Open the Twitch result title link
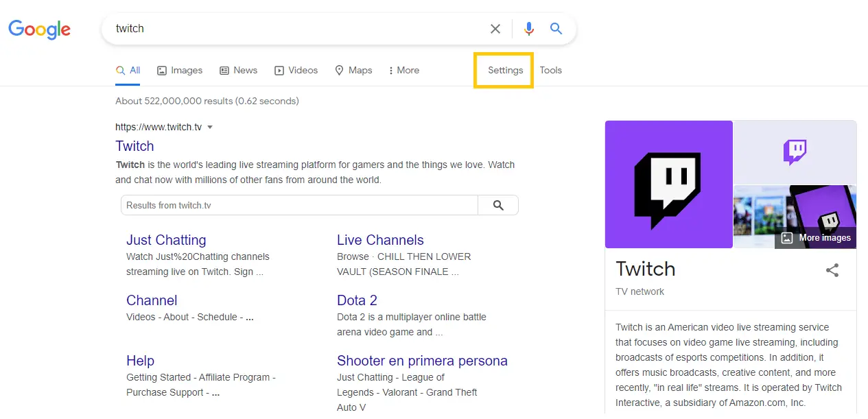Screen dimensions: 868x419 click(x=134, y=146)
